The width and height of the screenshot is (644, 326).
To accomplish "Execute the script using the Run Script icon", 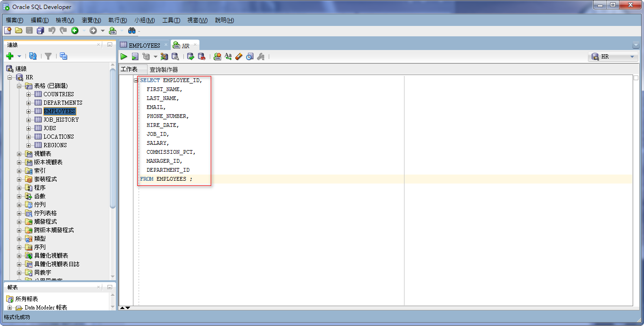I will pyautogui.click(x=135, y=56).
